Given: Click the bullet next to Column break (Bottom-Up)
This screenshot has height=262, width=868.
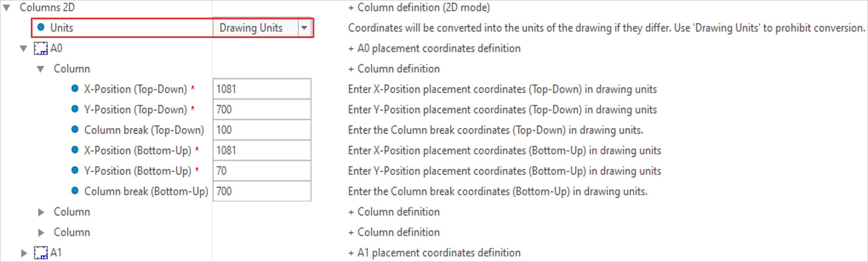Looking at the screenshot, I should (75, 191).
